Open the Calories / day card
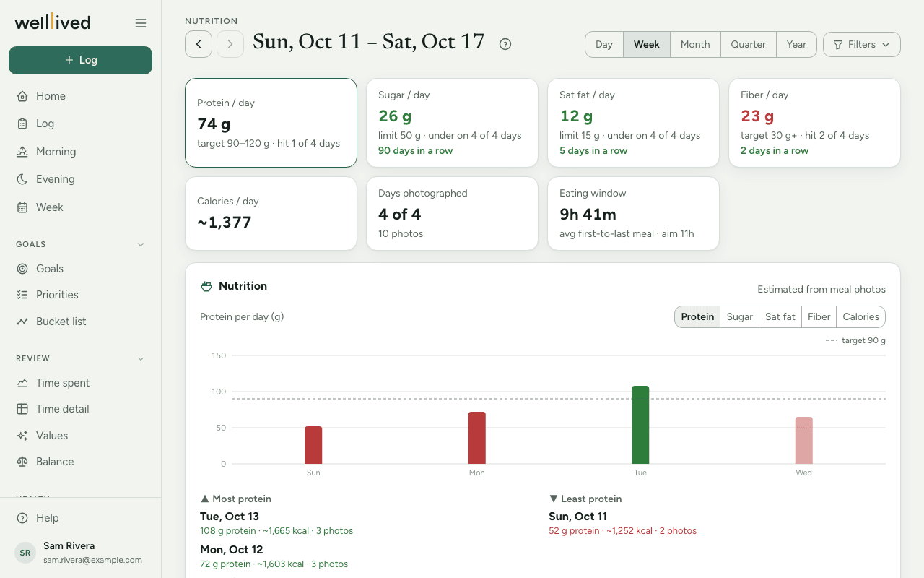 coord(271,214)
